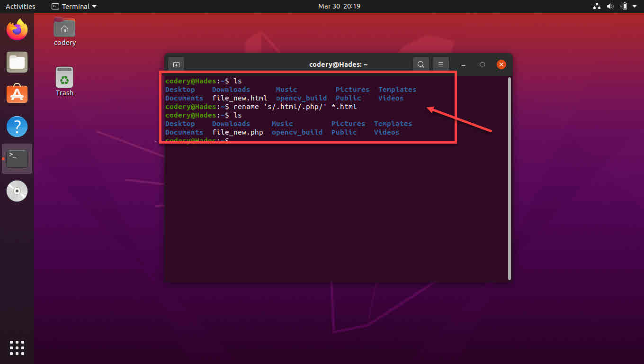Open the Help application in the dock

[x=17, y=127]
